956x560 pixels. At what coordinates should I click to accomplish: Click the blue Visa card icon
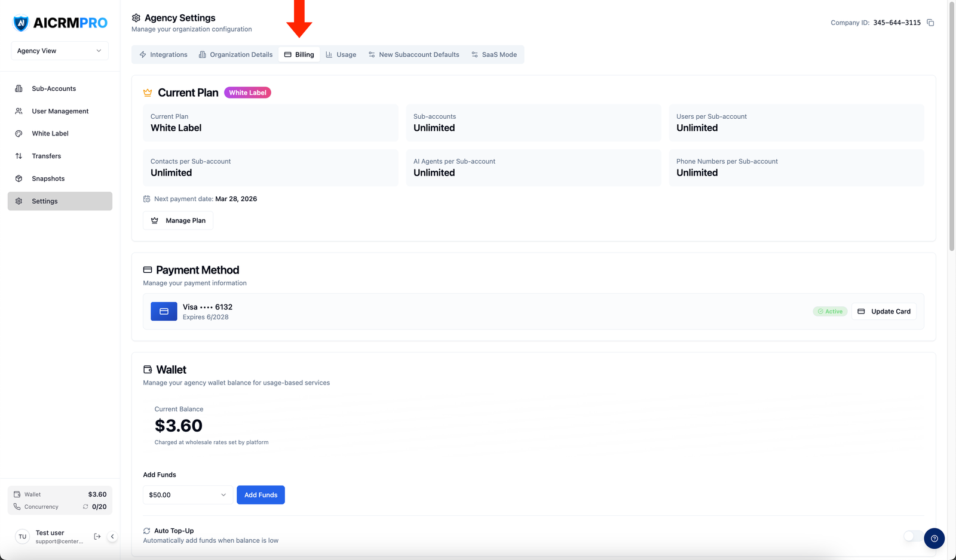point(164,312)
